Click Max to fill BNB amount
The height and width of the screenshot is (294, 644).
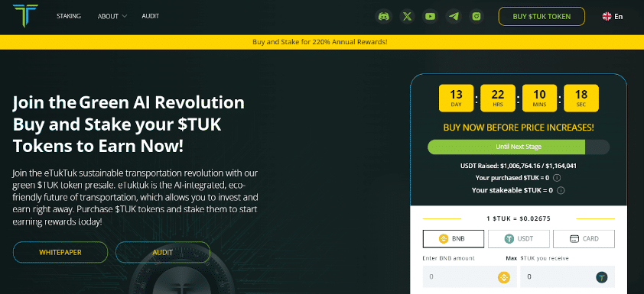tap(511, 258)
